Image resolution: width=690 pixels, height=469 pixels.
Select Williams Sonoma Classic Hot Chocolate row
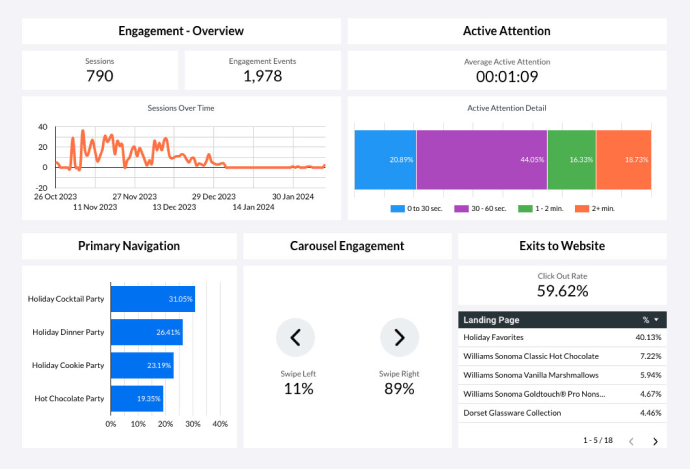pyautogui.click(x=562, y=356)
